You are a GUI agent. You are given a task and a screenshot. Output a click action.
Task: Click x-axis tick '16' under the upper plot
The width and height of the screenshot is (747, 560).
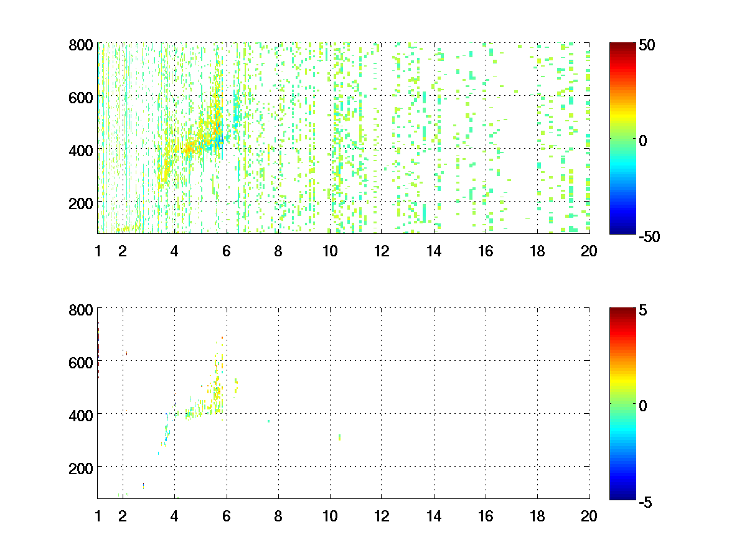486,251
